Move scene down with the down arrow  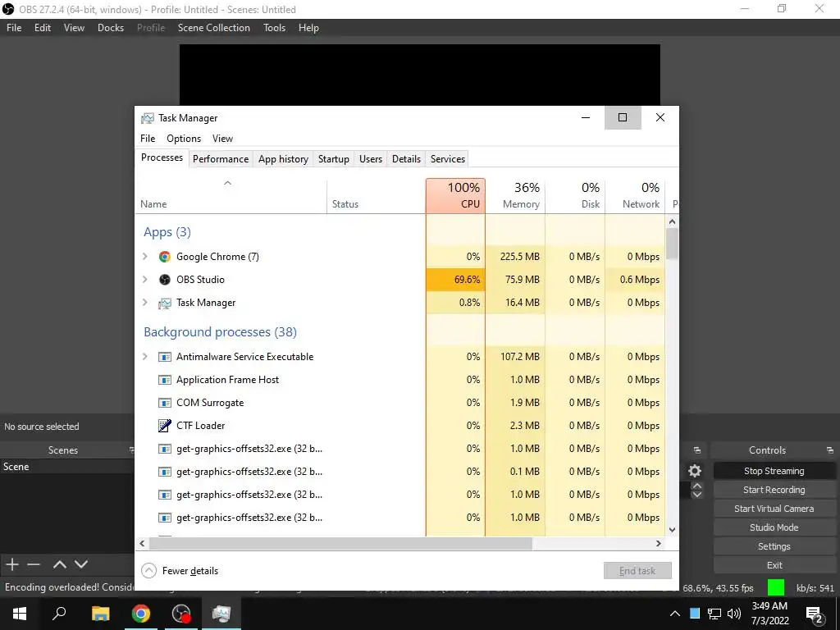[x=81, y=564]
